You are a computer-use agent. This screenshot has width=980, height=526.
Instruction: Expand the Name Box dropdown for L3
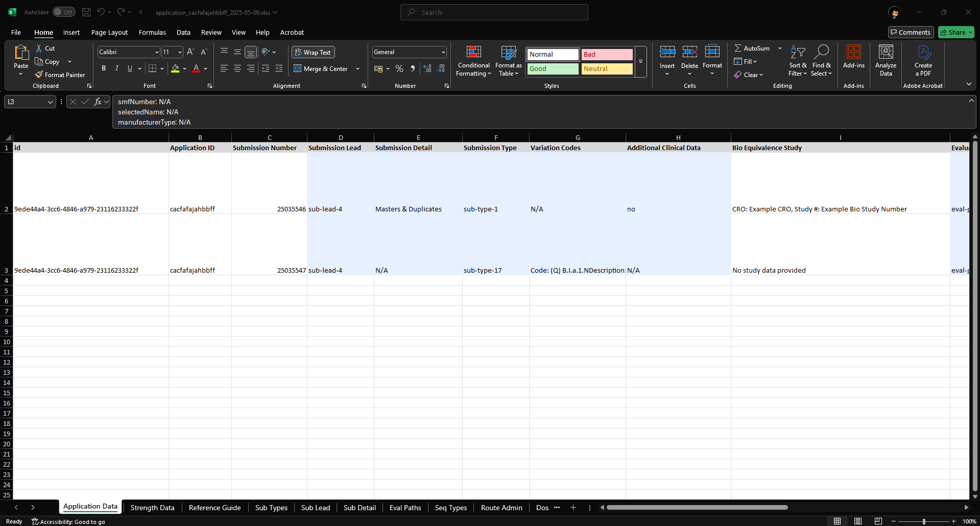click(x=50, y=102)
